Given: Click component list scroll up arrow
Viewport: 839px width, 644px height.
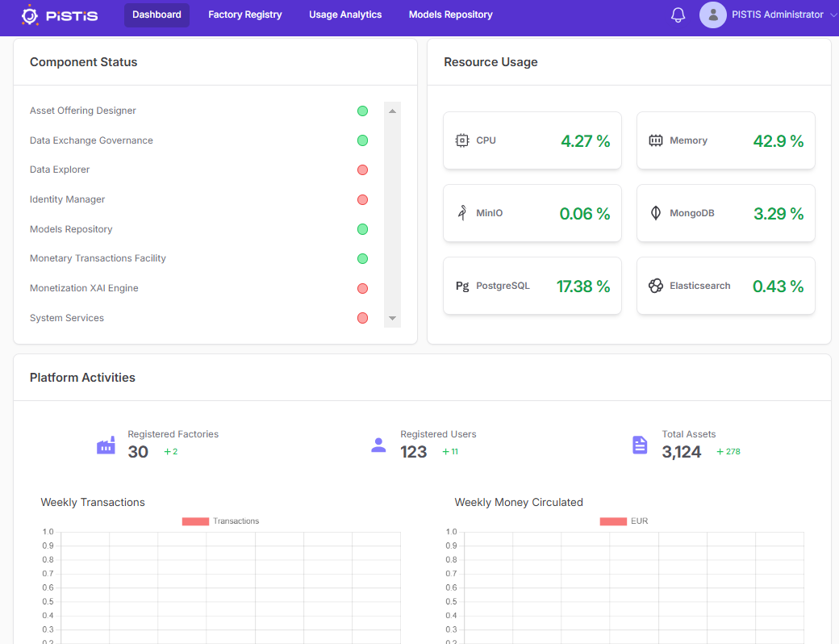Looking at the screenshot, I should [392, 111].
